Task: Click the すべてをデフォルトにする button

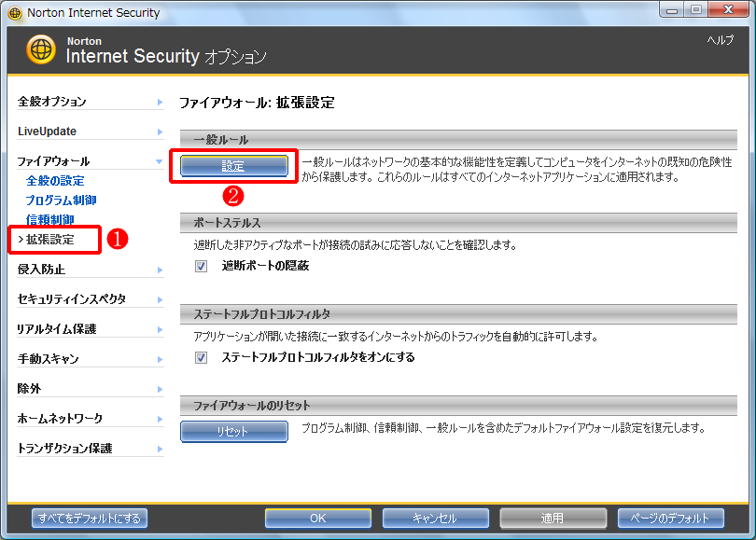Action: click(90, 518)
